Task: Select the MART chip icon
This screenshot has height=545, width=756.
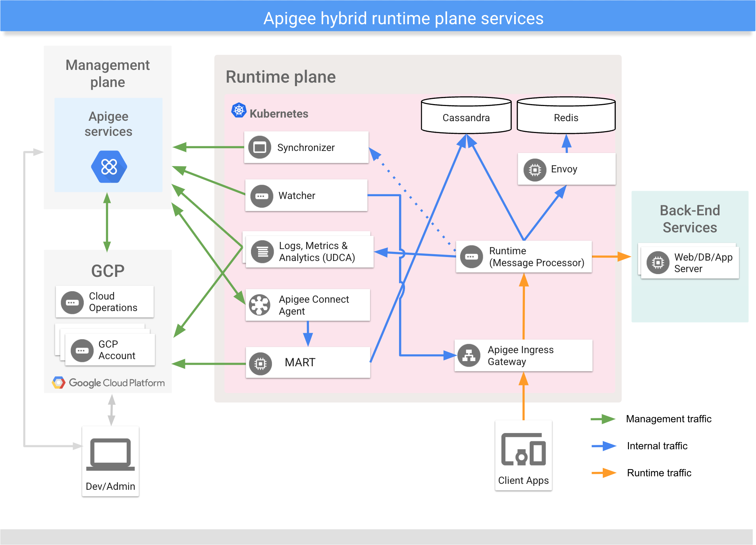Action: [260, 363]
